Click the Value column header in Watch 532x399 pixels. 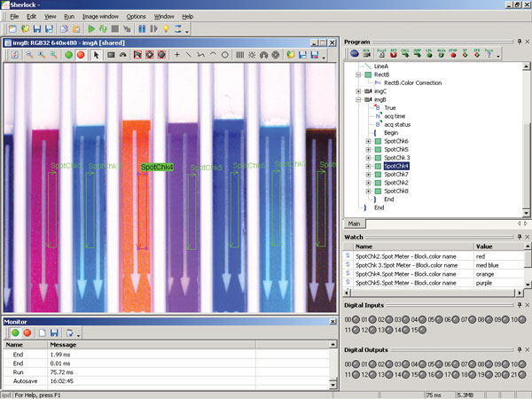(x=498, y=246)
